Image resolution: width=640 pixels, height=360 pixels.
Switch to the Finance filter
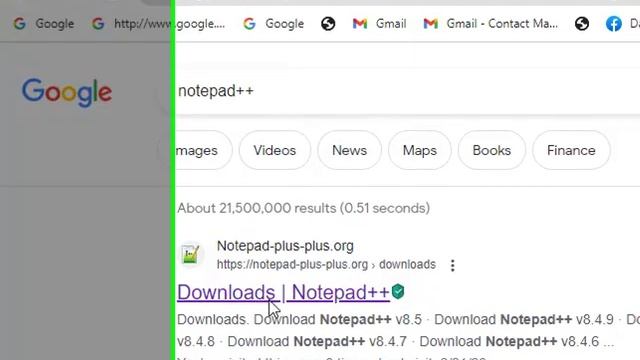tap(571, 150)
